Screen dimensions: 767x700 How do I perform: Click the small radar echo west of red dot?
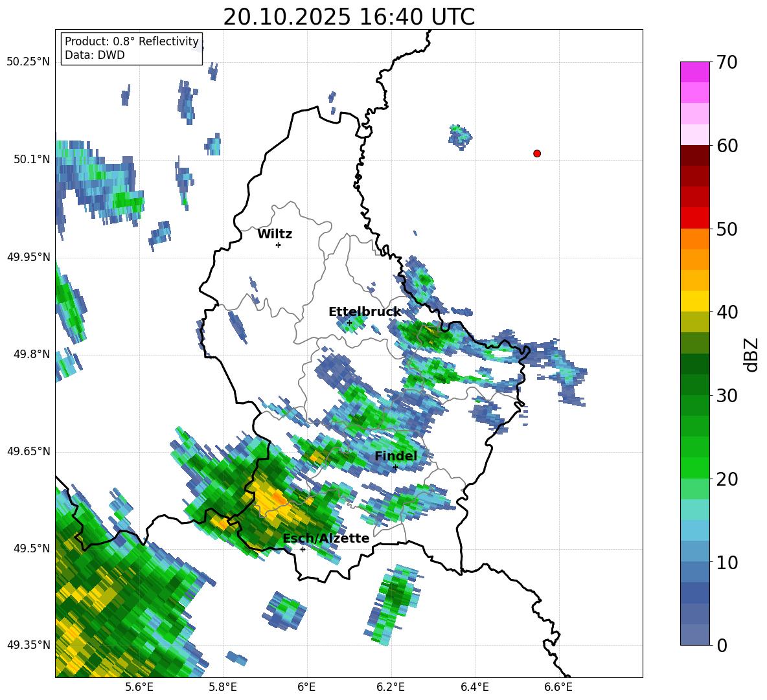click(x=460, y=137)
